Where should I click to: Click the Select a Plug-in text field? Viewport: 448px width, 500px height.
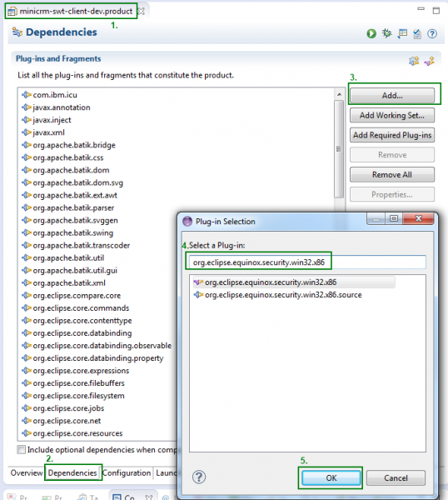(x=307, y=262)
